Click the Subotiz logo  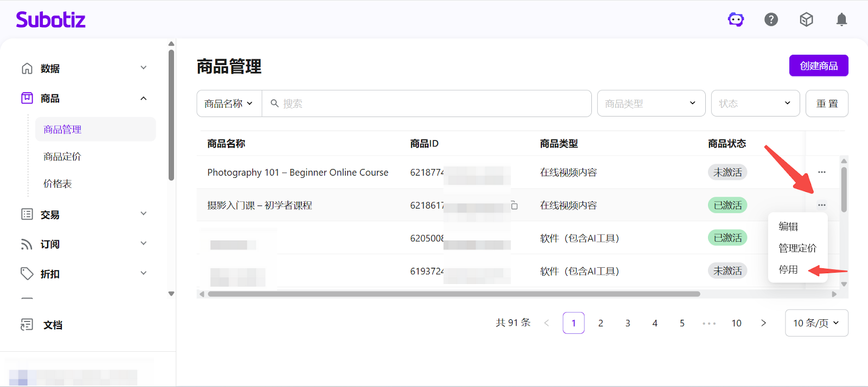click(50, 20)
